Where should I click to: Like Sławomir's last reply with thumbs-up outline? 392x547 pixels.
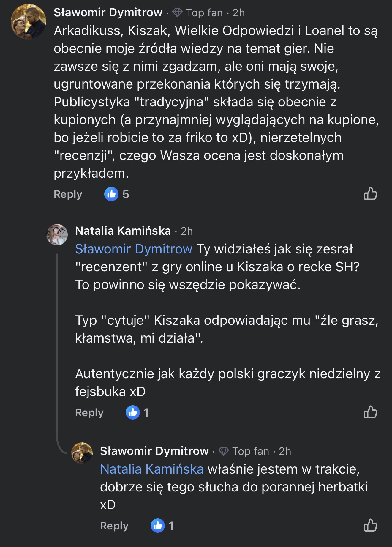370,525
